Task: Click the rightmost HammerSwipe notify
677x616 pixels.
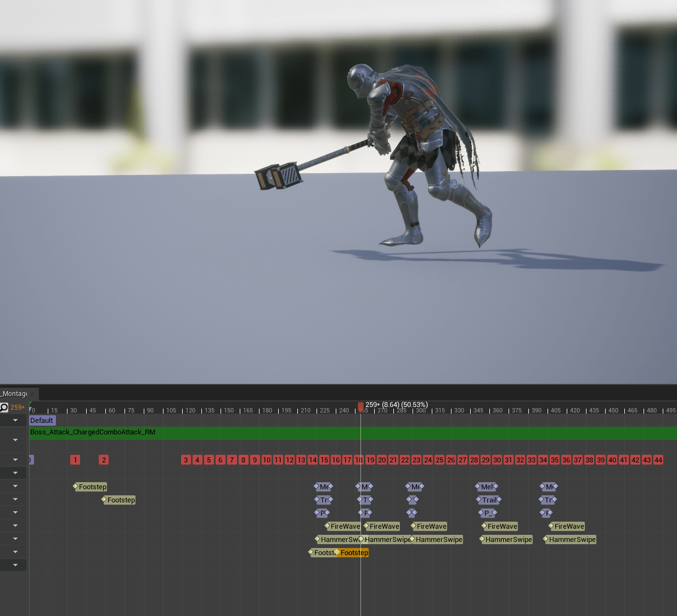Action: [572, 539]
